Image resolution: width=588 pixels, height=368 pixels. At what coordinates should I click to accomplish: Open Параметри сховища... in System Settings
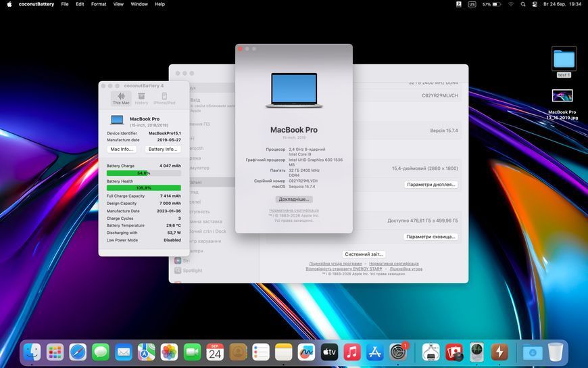pyautogui.click(x=431, y=237)
